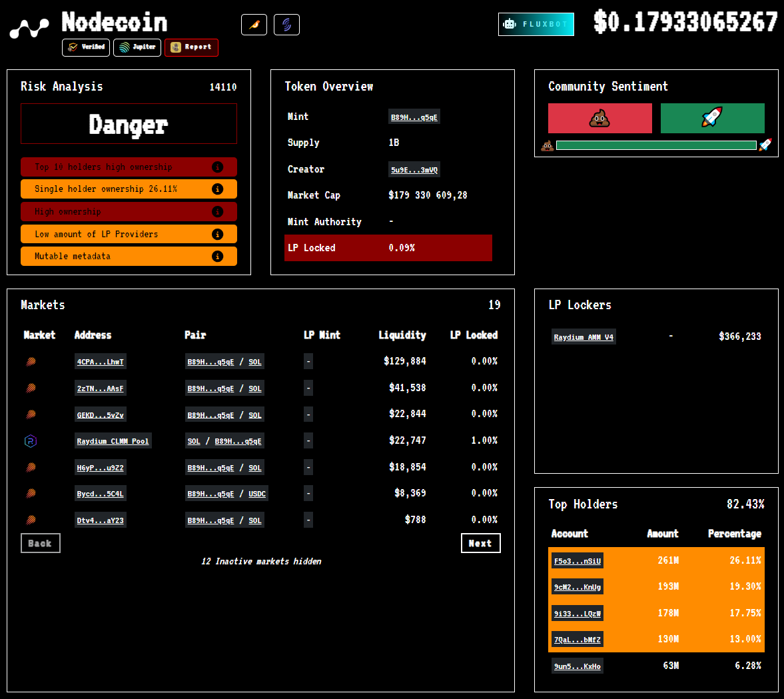Open top holder account 7QaL...bMfZ

click(x=578, y=640)
